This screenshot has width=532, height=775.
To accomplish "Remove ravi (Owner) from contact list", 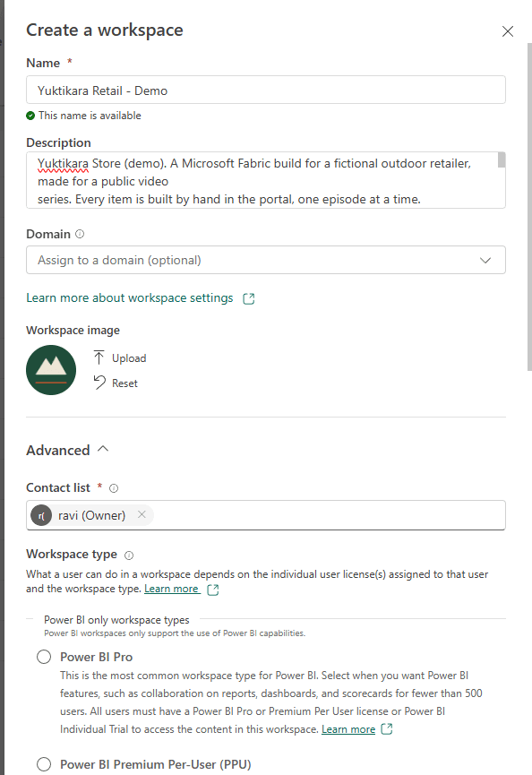I will tap(142, 514).
